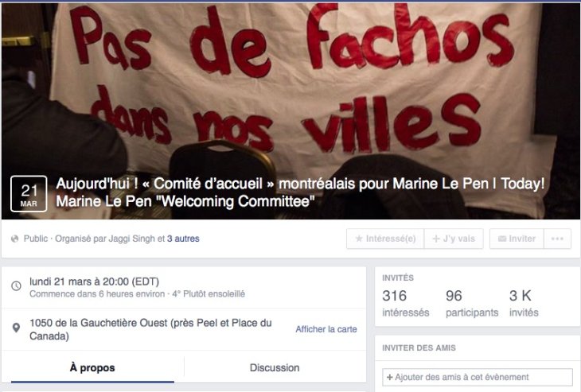Switch to the Discussion tab
Viewport: 581px width, 392px height.
coord(275,367)
